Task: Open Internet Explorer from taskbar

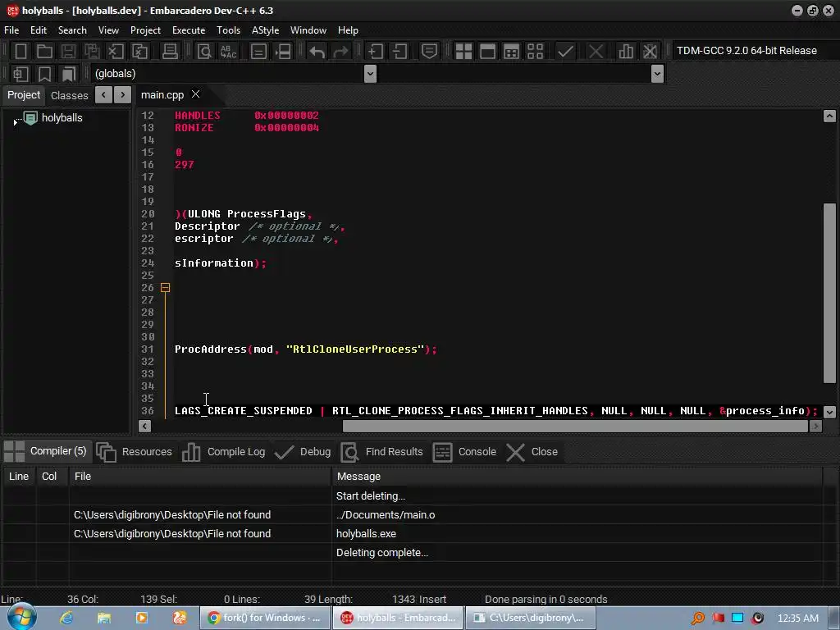Action: (66, 619)
